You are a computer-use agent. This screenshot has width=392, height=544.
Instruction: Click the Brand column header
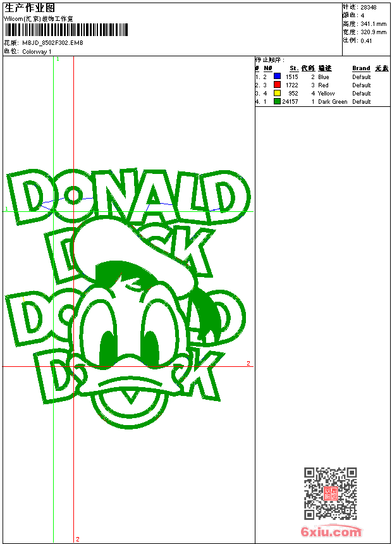(x=361, y=68)
